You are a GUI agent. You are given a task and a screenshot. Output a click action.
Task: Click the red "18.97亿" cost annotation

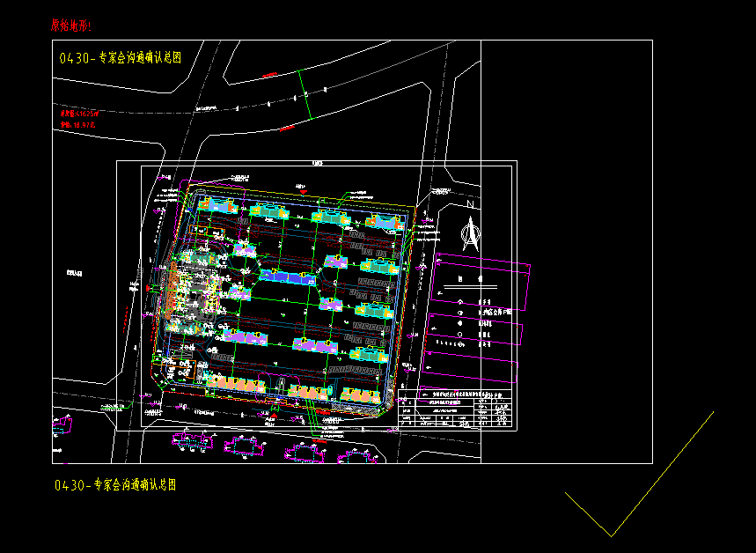click(77, 126)
